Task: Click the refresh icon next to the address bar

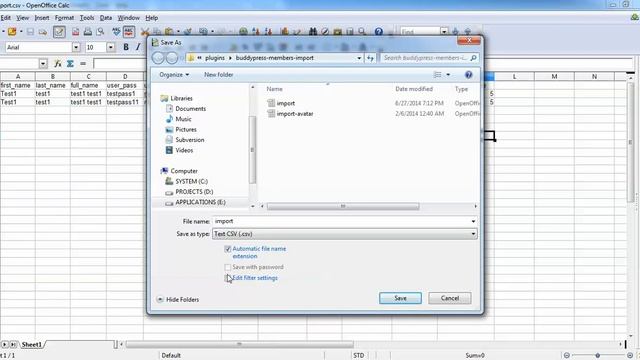Action: click(x=370, y=58)
